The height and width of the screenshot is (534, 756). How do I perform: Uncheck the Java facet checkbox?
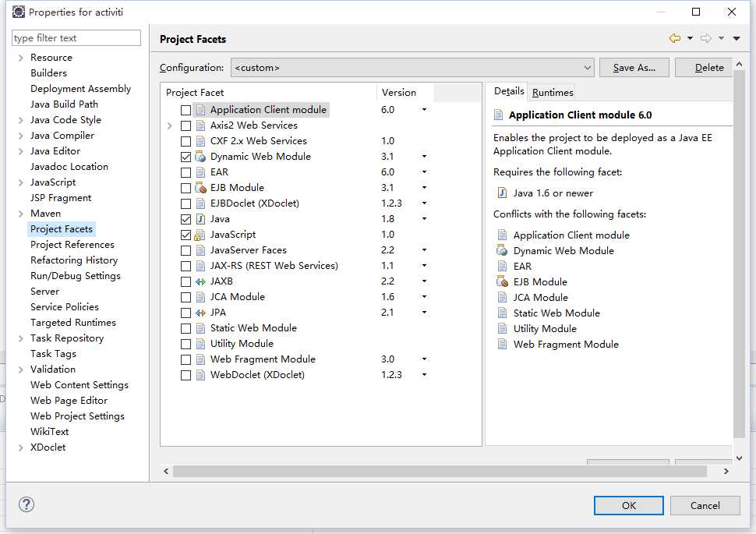[x=185, y=219]
